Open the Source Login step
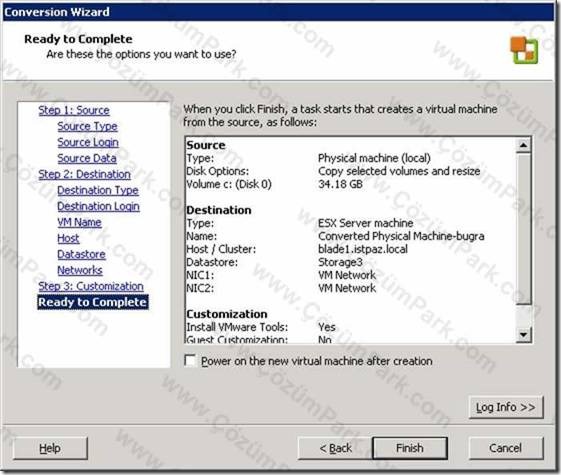561x475 pixels. tap(88, 142)
